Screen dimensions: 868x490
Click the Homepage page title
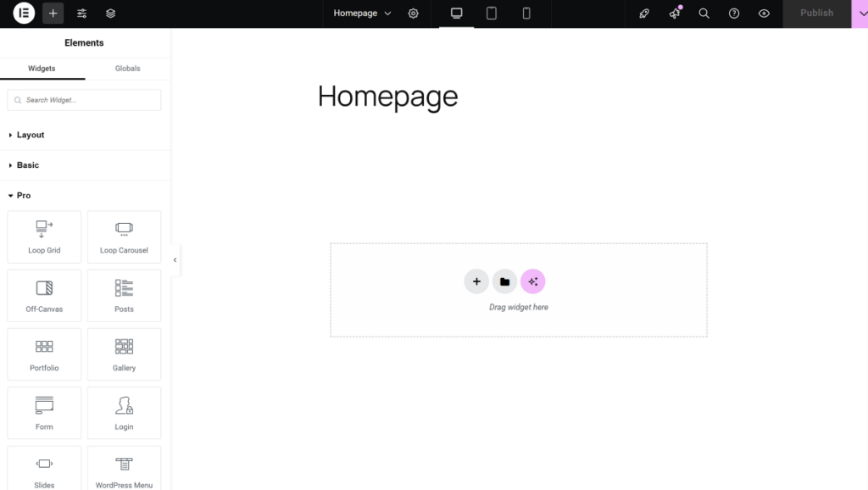pos(387,97)
